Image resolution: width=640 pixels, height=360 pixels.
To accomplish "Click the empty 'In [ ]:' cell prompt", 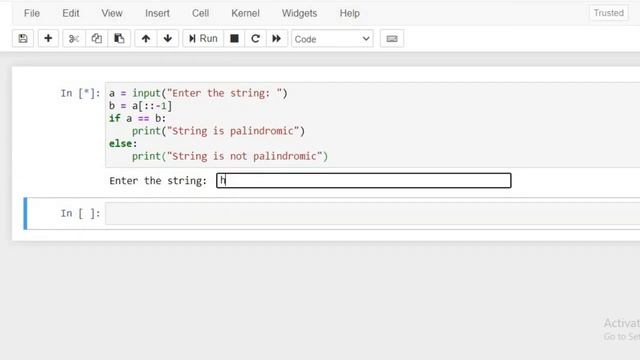I will pyautogui.click(x=80, y=213).
